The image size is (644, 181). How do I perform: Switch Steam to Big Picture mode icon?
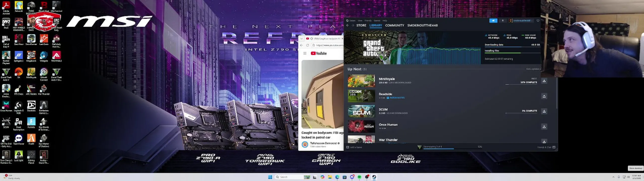coord(538,21)
